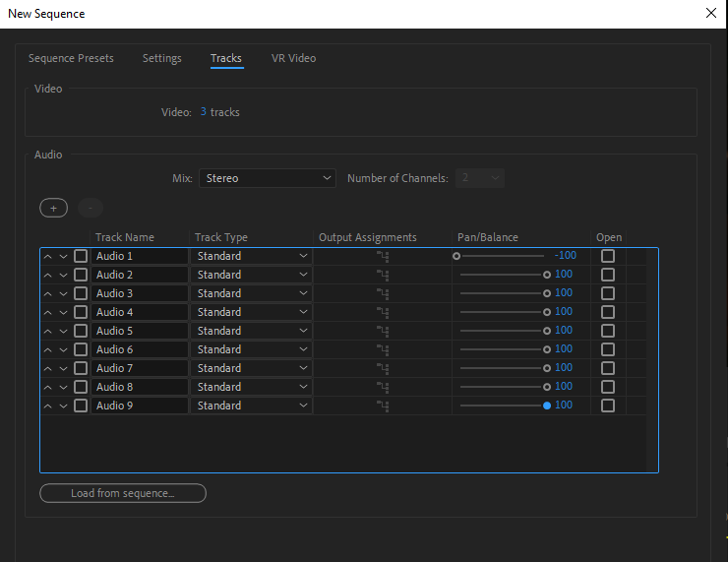The height and width of the screenshot is (562, 728).
Task: Open output assignments icon for Audio 4
Action: pyautogui.click(x=383, y=312)
